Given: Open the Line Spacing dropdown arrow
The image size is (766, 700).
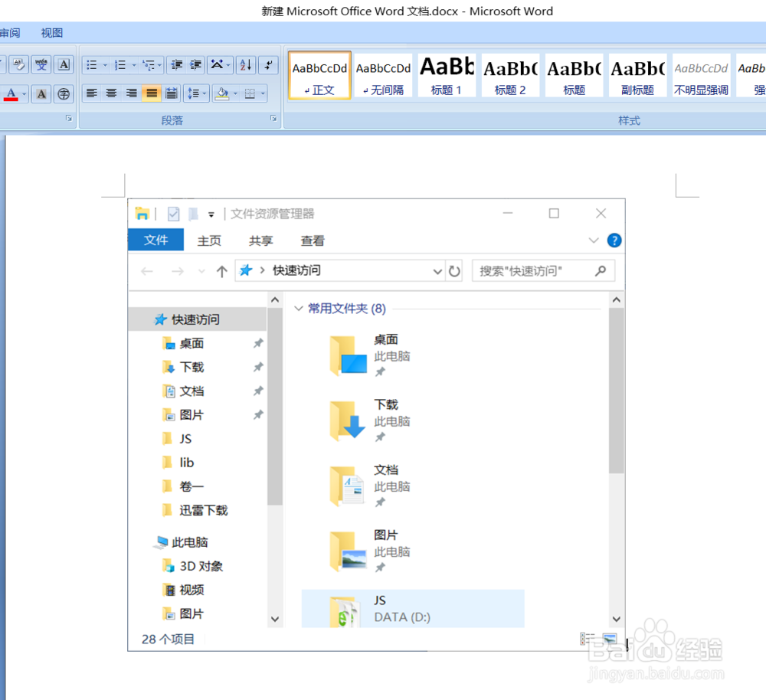Looking at the screenshot, I should click(205, 93).
